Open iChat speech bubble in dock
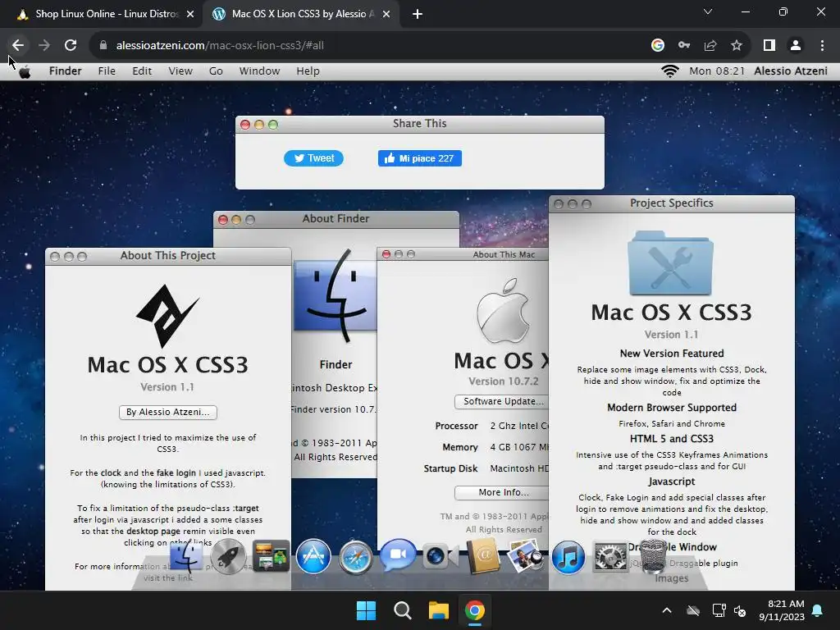Screen dimensions: 840x630 click(x=398, y=555)
